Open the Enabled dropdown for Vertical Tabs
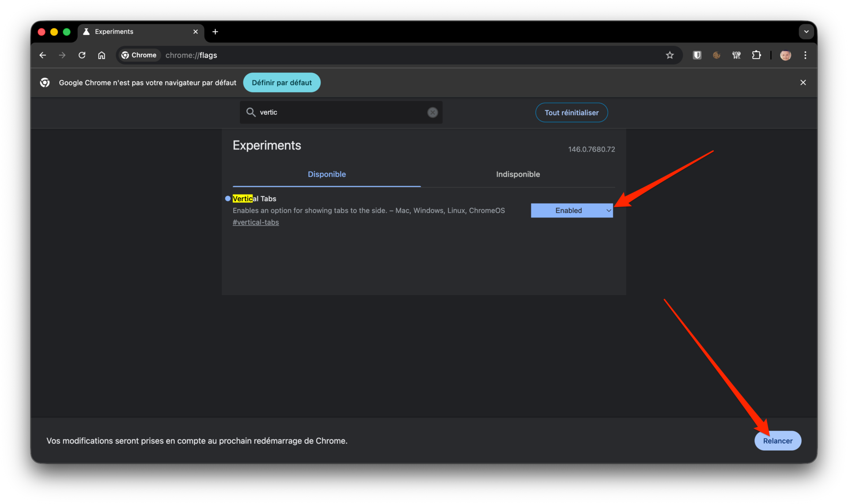Screen dimensions: 848x504 572,211
